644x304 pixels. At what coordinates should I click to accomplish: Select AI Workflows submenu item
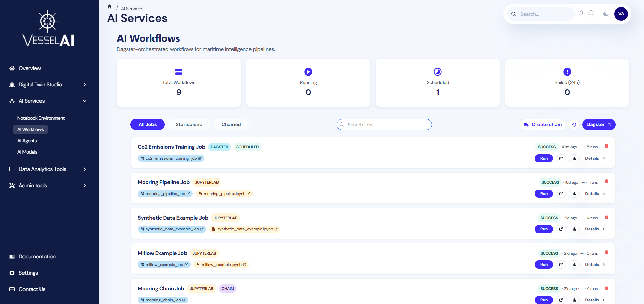coord(31,130)
